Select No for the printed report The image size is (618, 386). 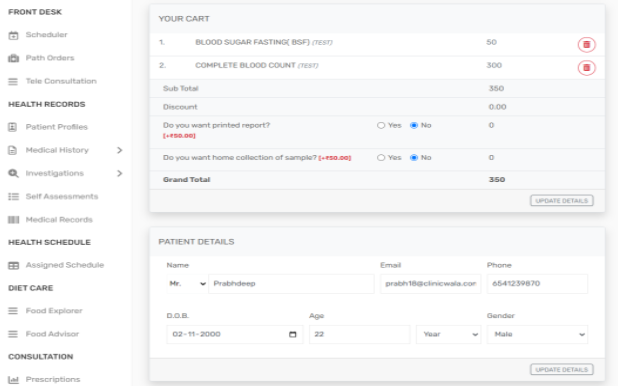[414, 125]
